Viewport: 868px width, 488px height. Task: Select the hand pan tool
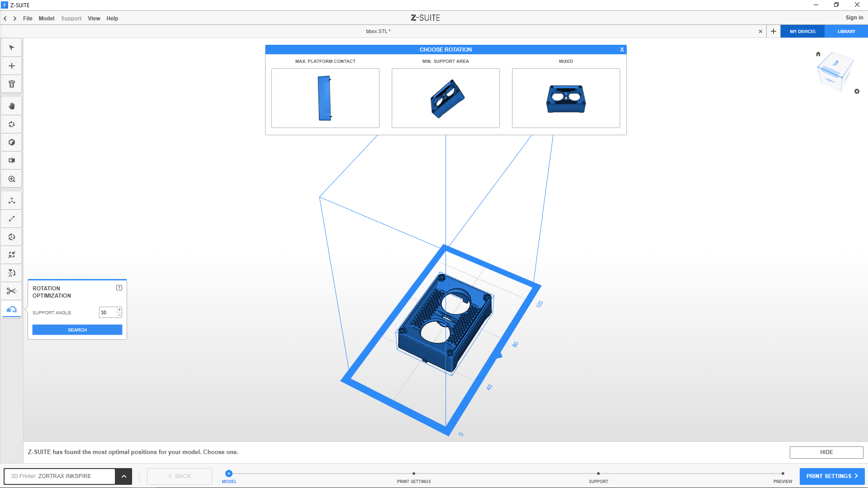point(12,106)
